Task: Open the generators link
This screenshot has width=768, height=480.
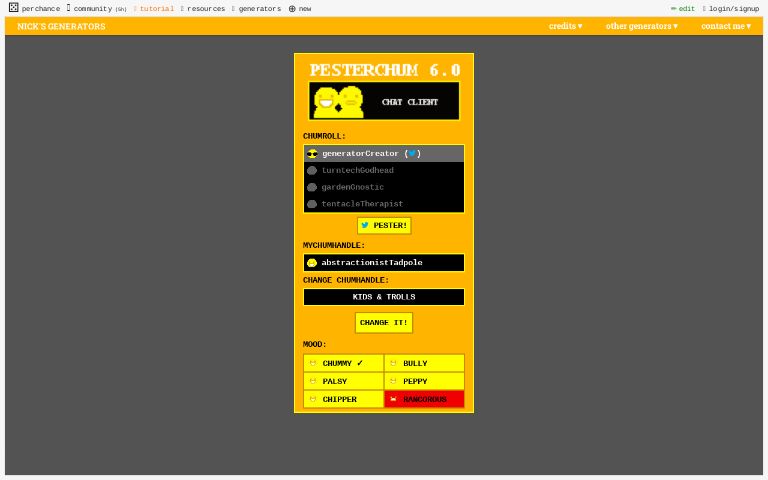Action: click(x=256, y=8)
